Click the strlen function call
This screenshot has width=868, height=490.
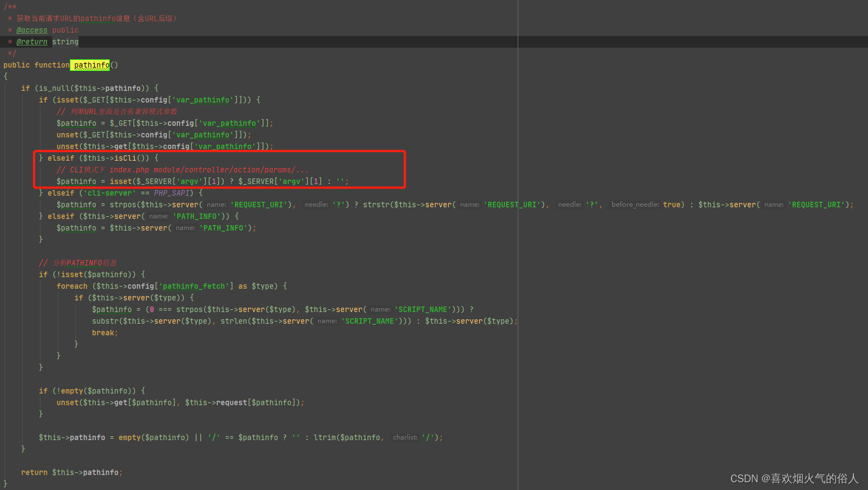click(x=234, y=321)
